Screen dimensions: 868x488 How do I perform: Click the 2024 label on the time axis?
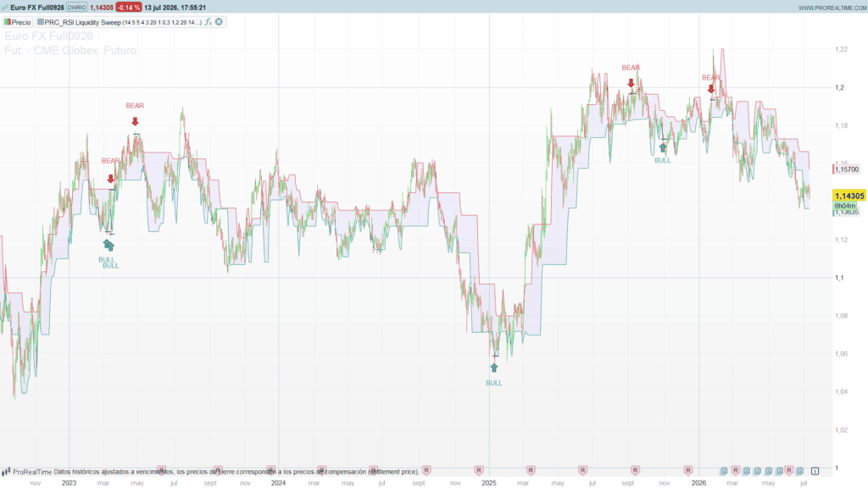click(278, 483)
